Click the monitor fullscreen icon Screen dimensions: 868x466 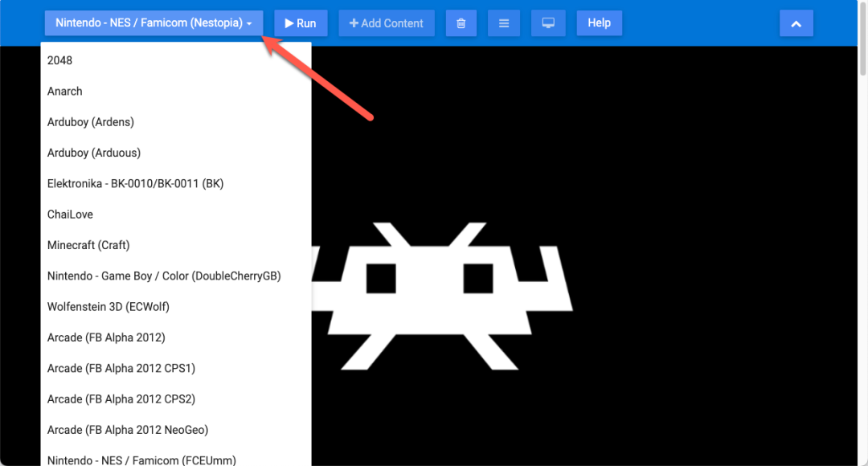548,23
